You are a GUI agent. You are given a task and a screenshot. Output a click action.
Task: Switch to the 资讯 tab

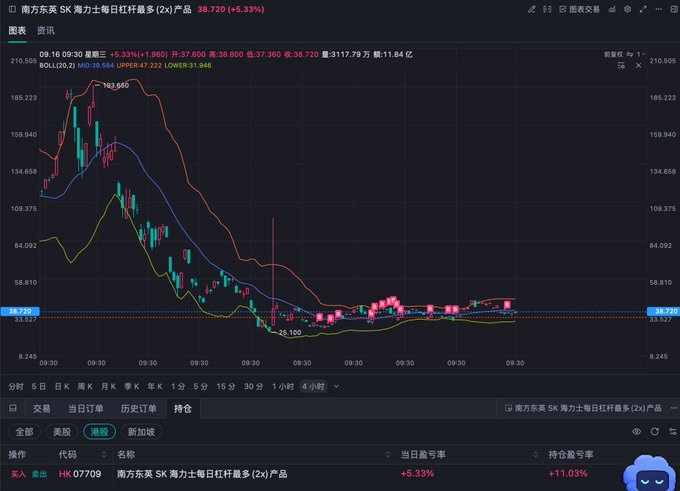[x=46, y=30]
